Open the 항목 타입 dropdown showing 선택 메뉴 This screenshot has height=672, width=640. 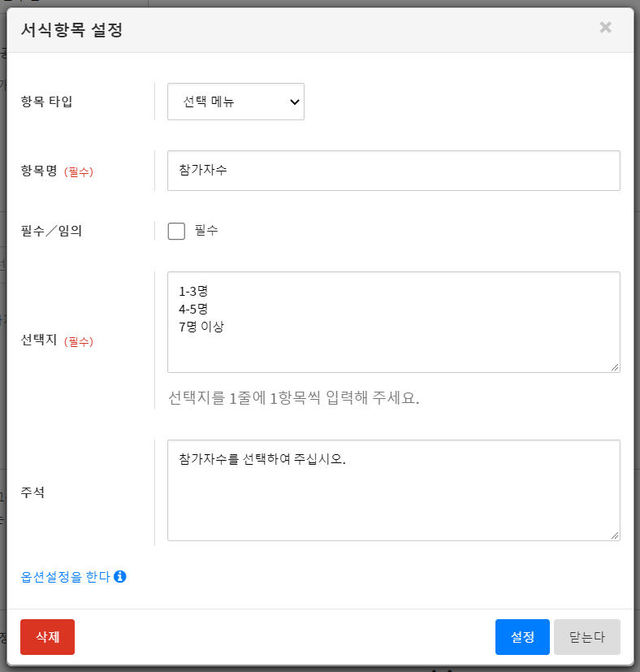(x=235, y=102)
